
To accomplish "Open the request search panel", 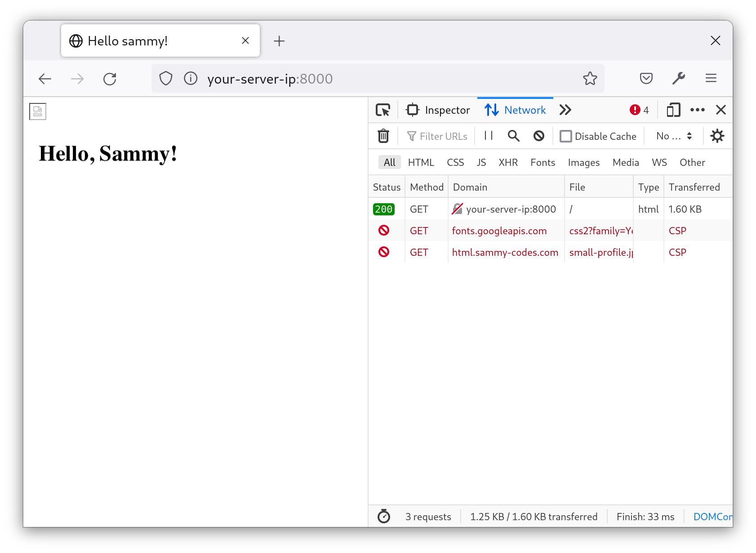I will tap(513, 136).
